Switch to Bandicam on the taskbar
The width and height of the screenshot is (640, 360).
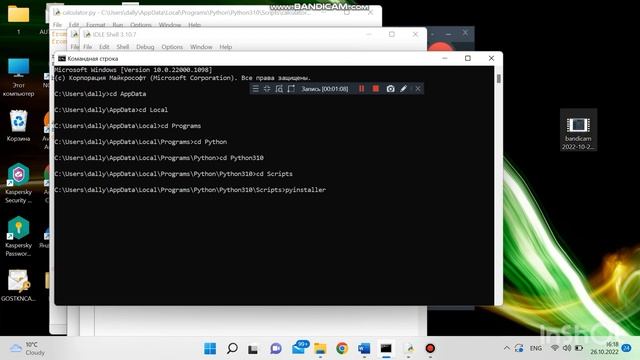click(430, 348)
